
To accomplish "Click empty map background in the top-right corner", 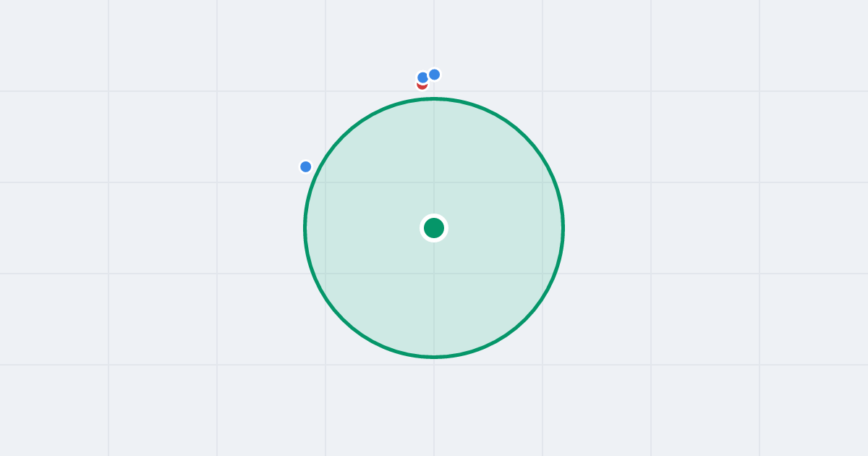I will pyautogui.click(x=814, y=43).
